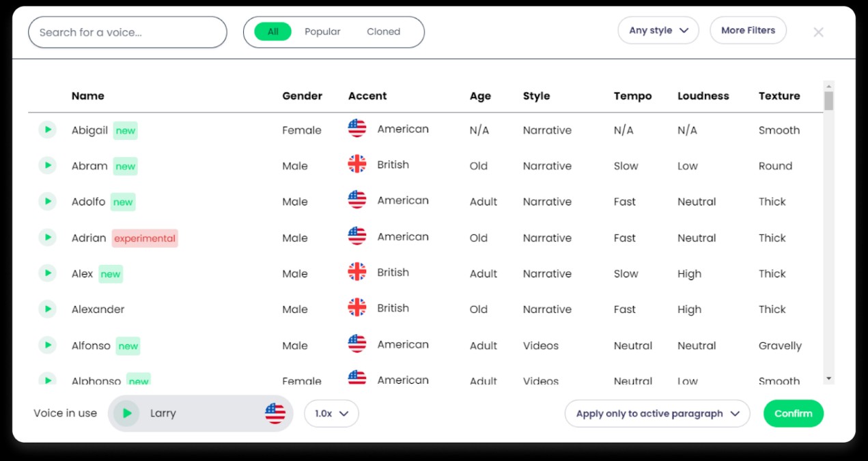The height and width of the screenshot is (461, 868).
Task: Click Round texture in Abram's row
Action: pyautogui.click(x=775, y=166)
